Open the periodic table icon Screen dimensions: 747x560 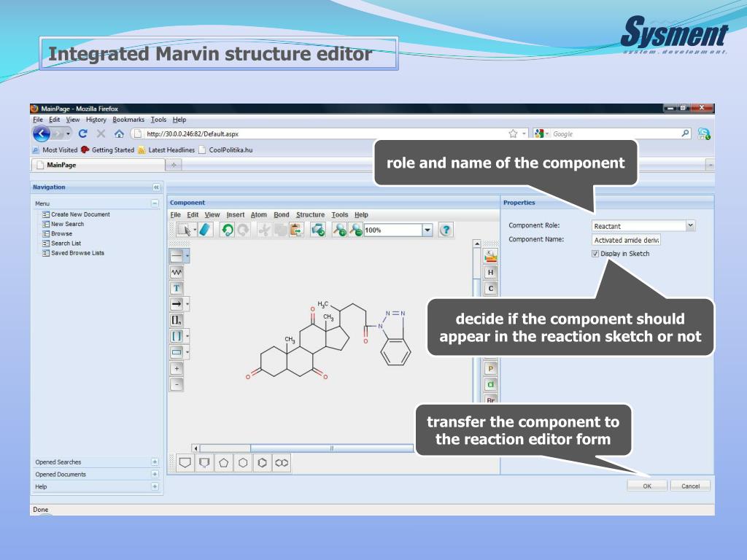(491, 256)
